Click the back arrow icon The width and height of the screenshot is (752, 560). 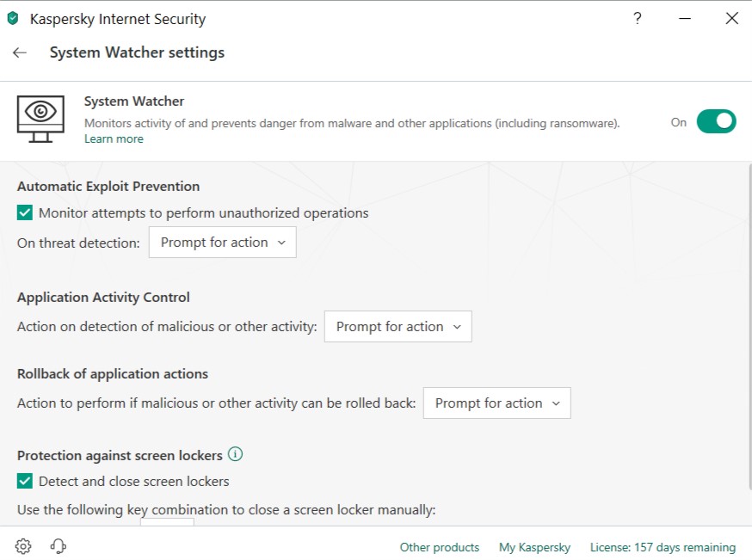tap(20, 52)
